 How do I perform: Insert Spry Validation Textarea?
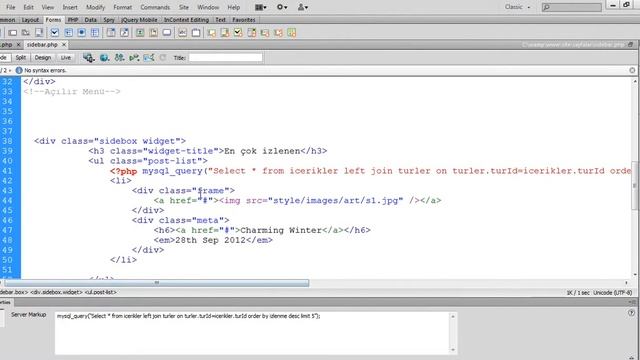(225, 33)
